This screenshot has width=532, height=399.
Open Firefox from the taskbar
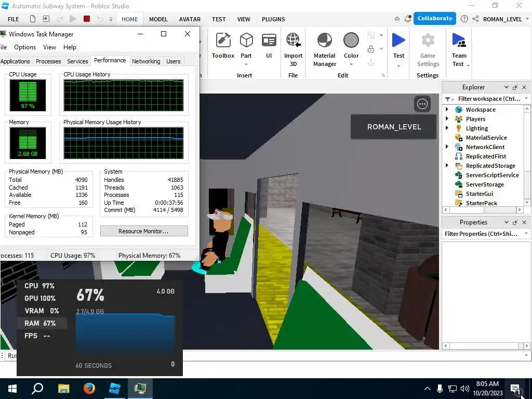(89, 389)
